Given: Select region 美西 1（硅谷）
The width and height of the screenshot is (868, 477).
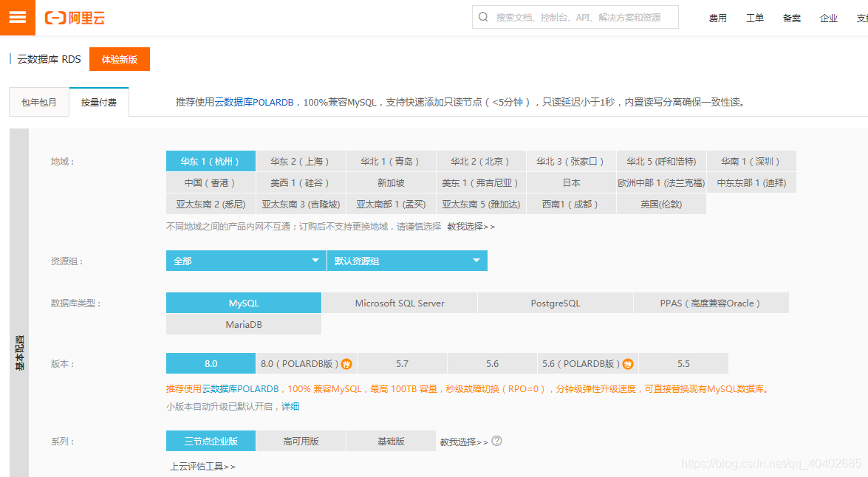Looking at the screenshot, I should pos(301,182).
